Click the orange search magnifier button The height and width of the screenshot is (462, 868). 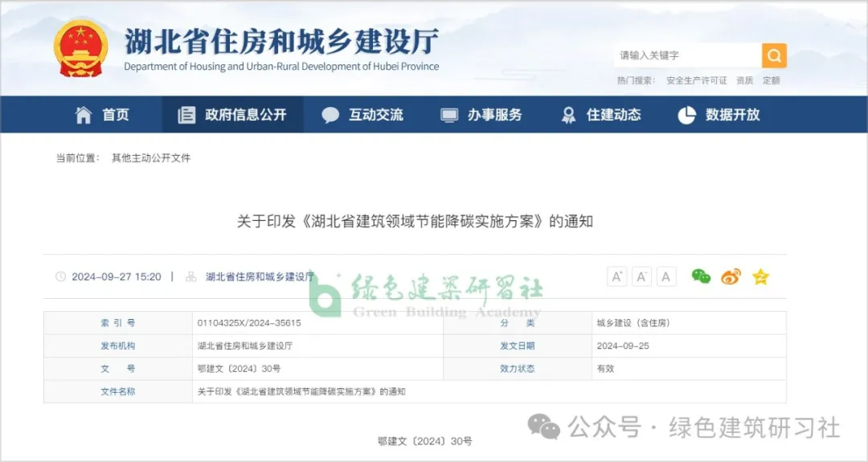click(774, 55)
